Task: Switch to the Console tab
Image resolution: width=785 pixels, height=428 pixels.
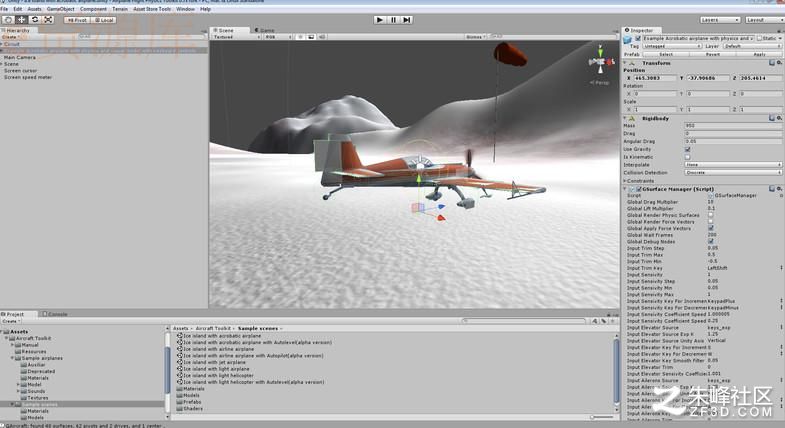Action: [x=55, y=314]
